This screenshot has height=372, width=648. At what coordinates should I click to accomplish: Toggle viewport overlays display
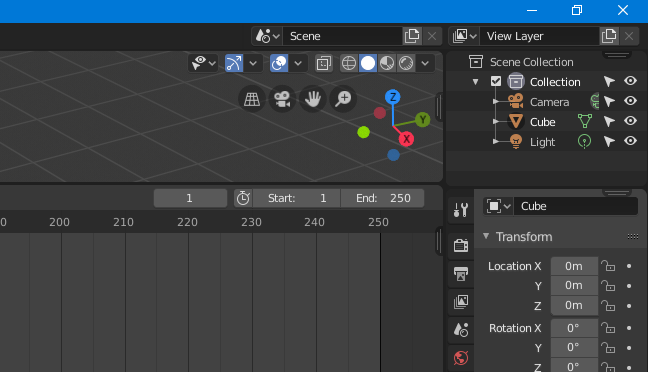279,63
